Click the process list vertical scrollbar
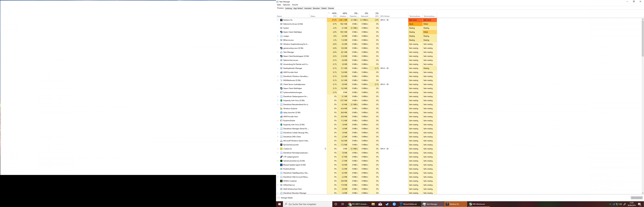 642,38
